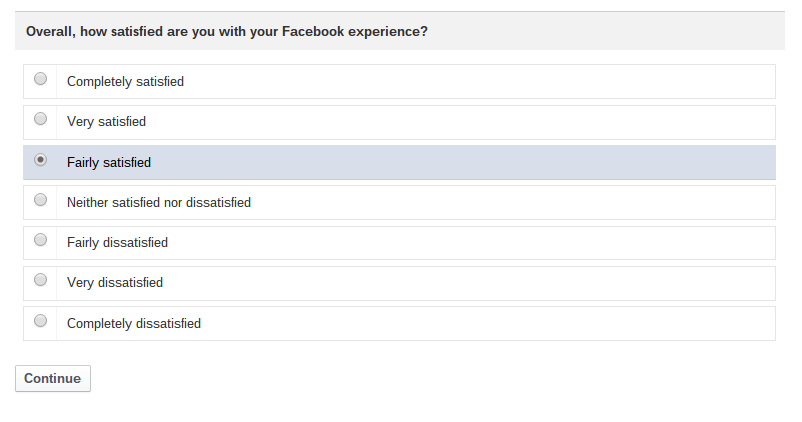Mark the Very dissatisfied radio button
Screen dimensions: 802x422
[40, 280]
